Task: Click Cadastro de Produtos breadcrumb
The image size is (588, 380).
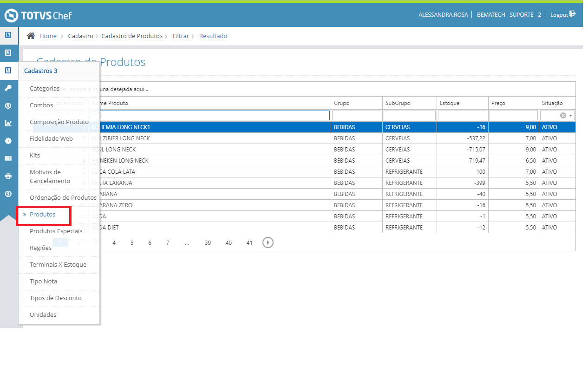Action: pyautogui.click(x=132, y=36)
